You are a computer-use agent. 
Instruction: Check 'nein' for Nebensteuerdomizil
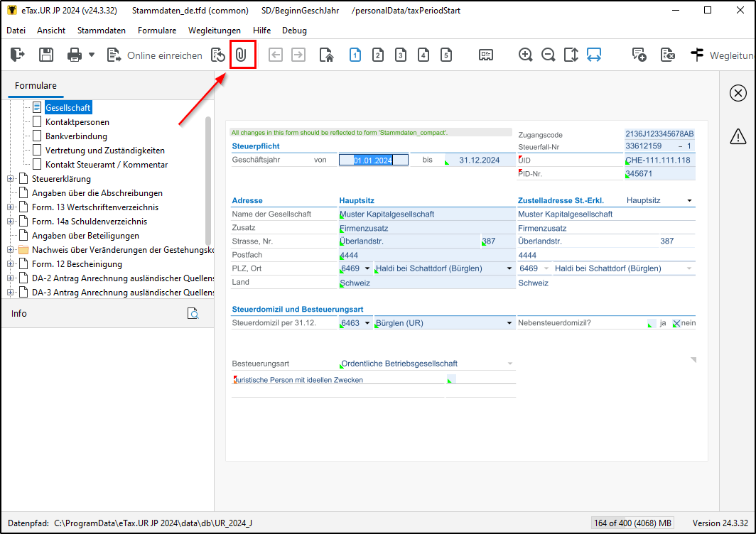click(x=676, y=323)
